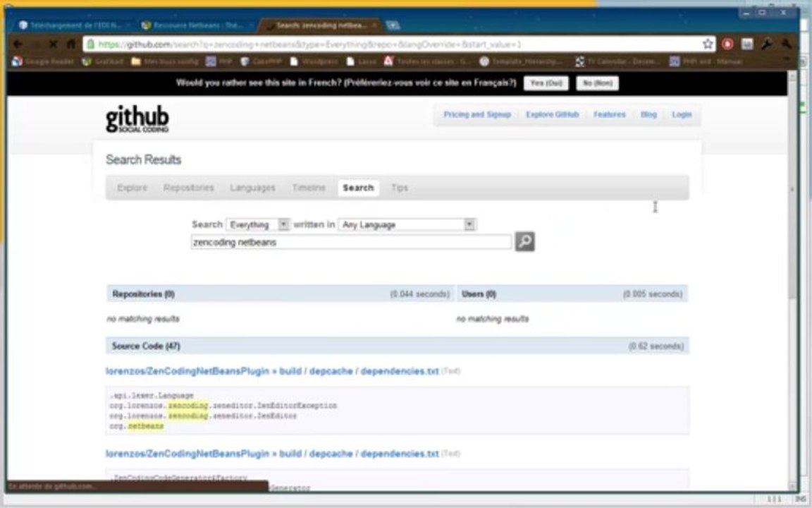This screenshot has height=508, width=812.
Task: Click the org.lorenzos.zencoding.zeneditor.ZenEditorException code line
Action: click(x=223, y=406)
